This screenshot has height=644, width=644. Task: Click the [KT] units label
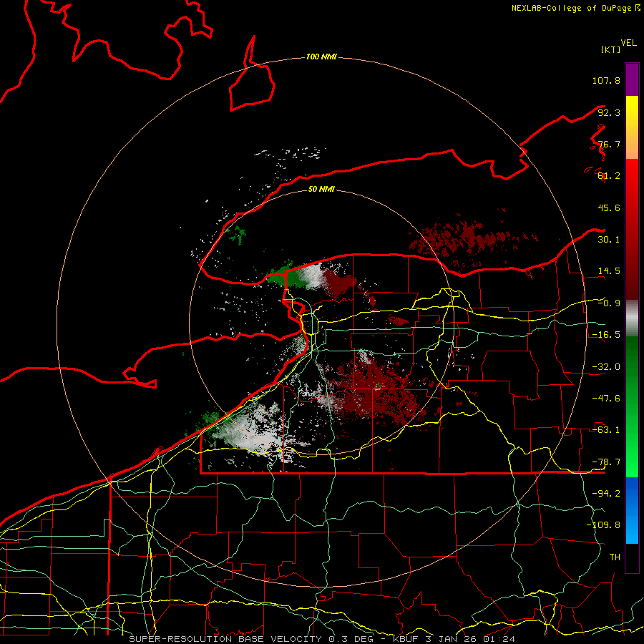(611, 49)
